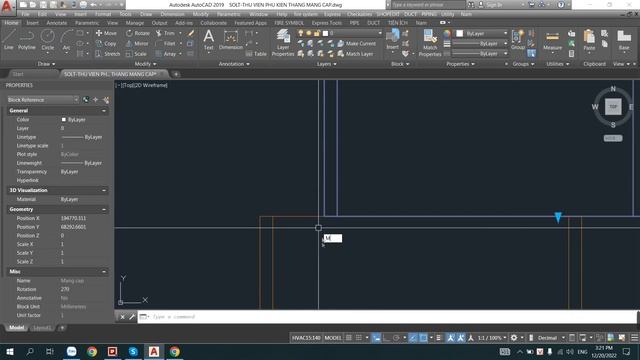Open the annotation scale 1:1 dropdown
The width and height of the screenshot is (640, 360).
pos(492,338)
